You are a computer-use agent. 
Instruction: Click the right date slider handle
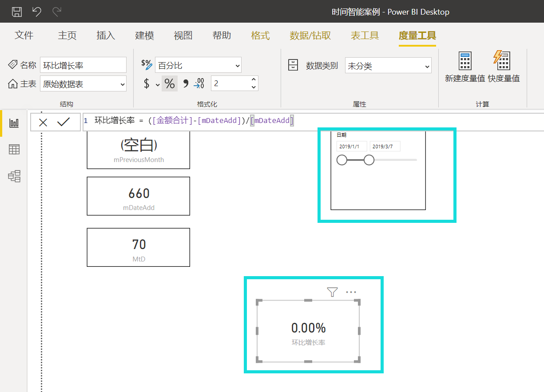pyautogui.click(x=369, y=160)
